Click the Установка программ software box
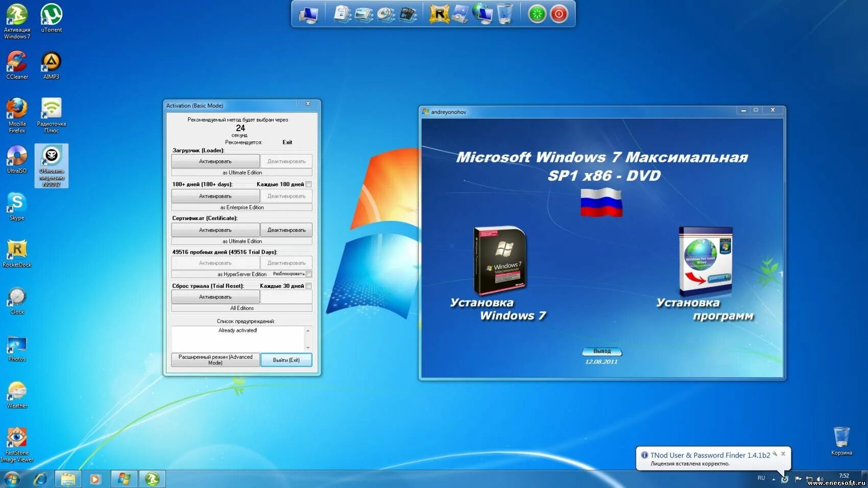 [706, 261]
